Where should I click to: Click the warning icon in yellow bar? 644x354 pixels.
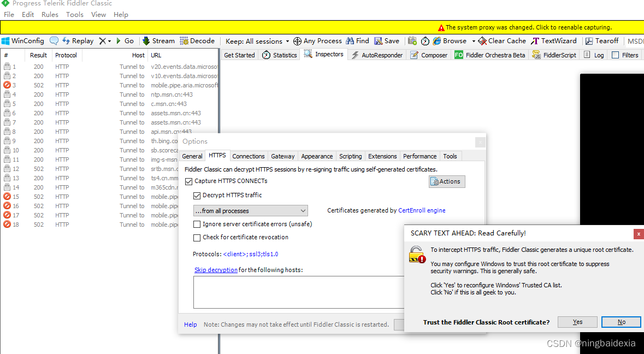[x=441, y=27]
